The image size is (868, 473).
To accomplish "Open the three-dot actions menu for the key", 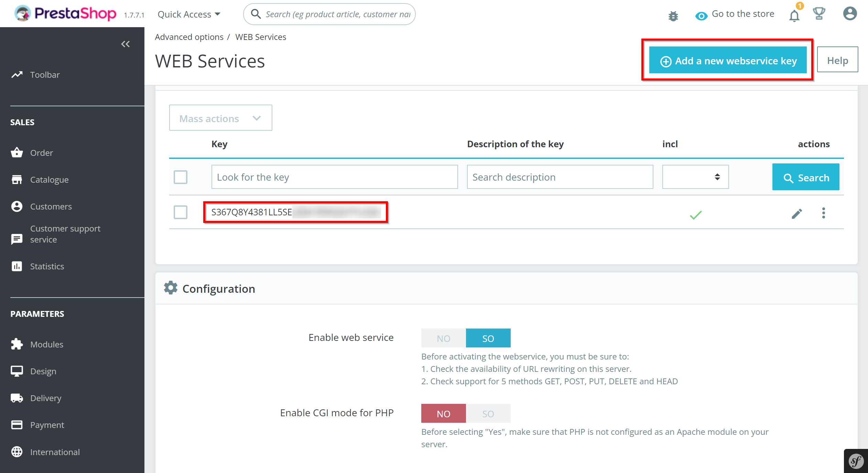I will tap(824, 213).
